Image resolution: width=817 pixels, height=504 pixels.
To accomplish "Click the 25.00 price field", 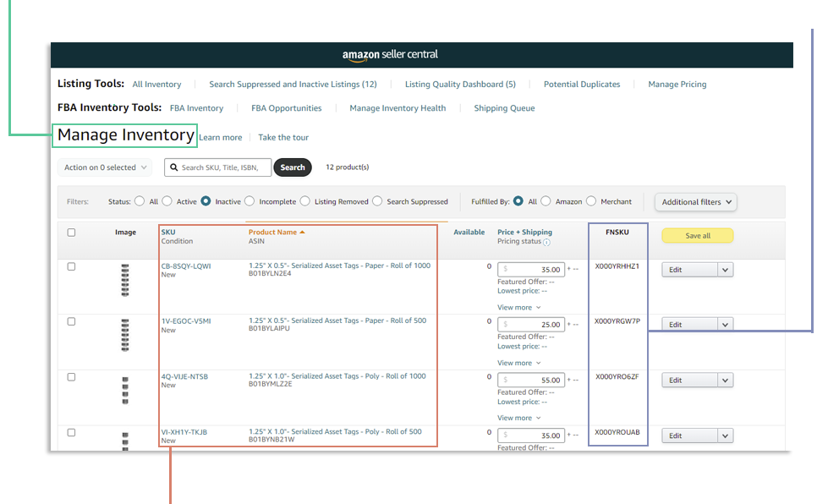I will [x=531, y=325].
